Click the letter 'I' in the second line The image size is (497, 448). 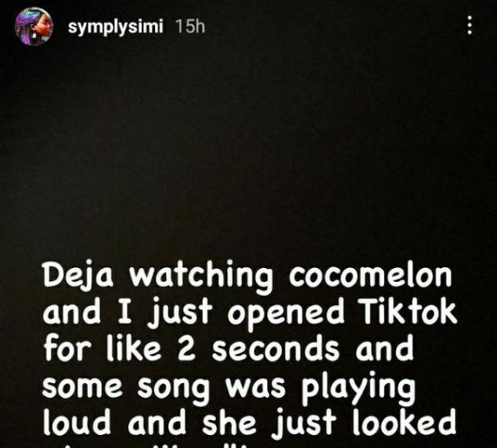pos(124,313)
